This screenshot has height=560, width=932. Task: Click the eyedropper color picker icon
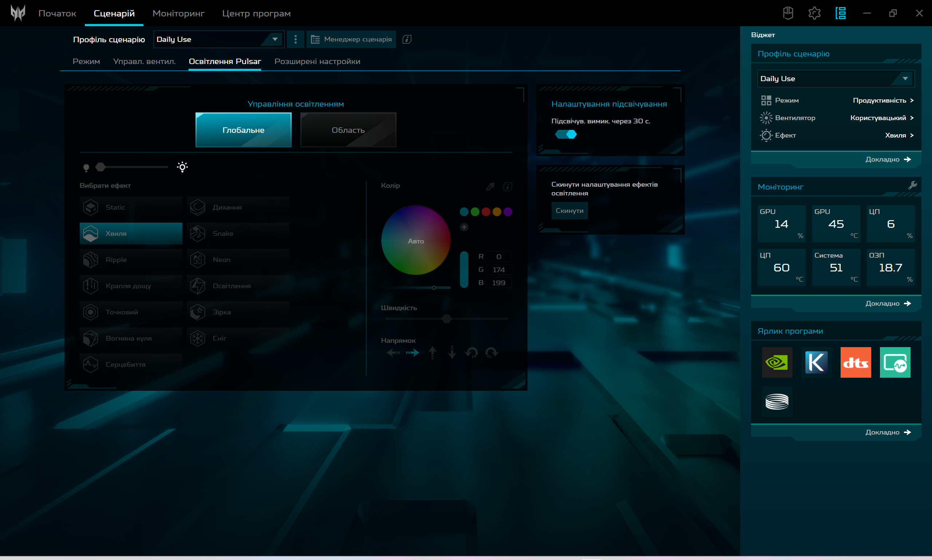pyautogui.click(x=490, y=186)
